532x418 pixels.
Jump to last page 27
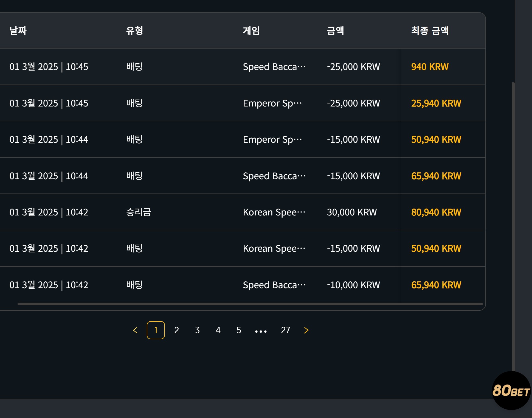pyautogui.click(x=285, y=330)
